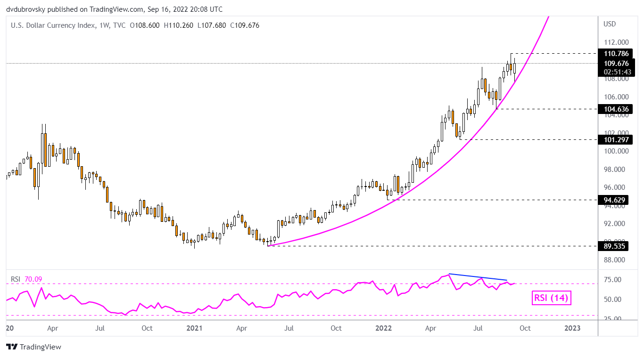Click the publisher header text at top
Image resolution: width=644 pixels, height=357 pixels.
114,9
